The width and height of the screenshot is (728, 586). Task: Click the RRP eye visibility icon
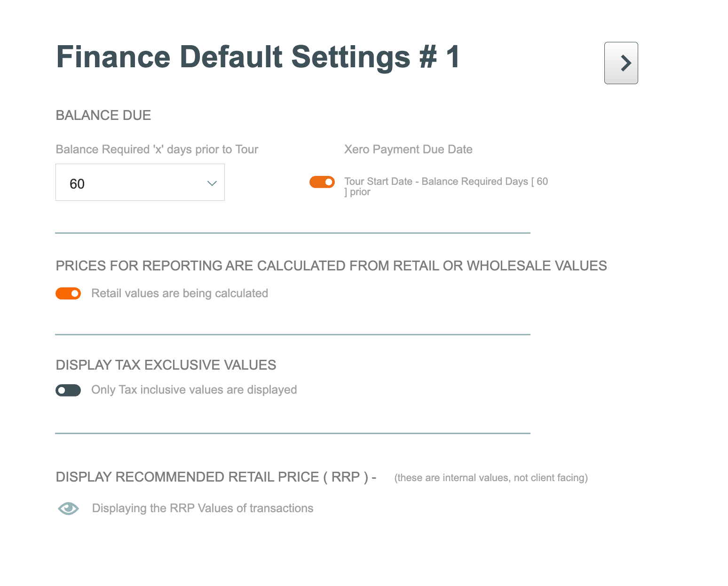(x=68, y=508)
